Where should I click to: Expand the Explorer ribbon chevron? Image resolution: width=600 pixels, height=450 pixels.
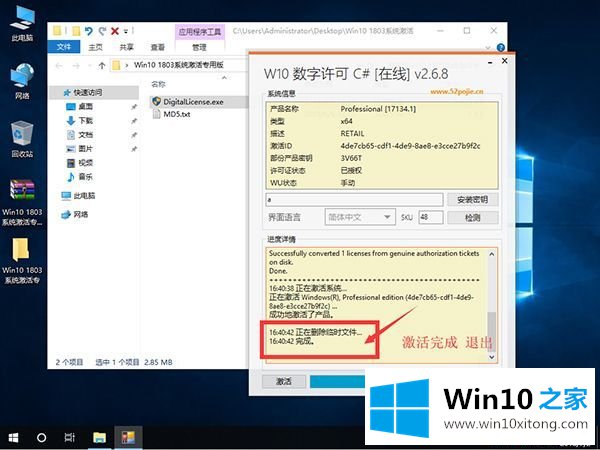click(488, 48)
